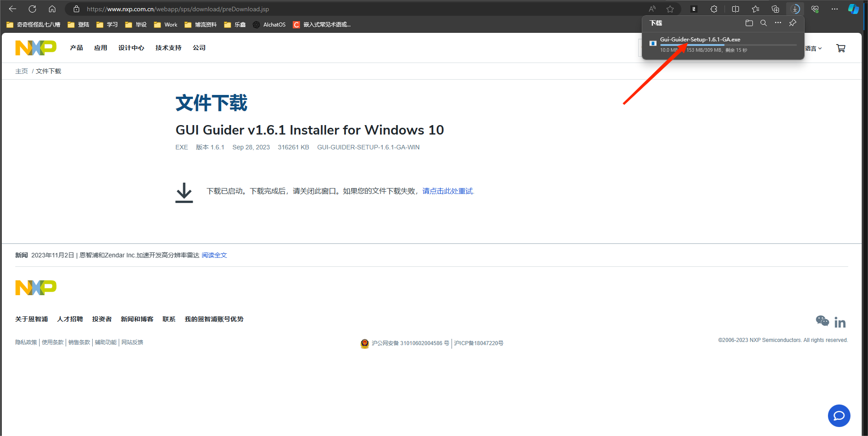The image size is (868, 436).
Task: Search downloads with magnifier icon
Action: pos(764,23)
